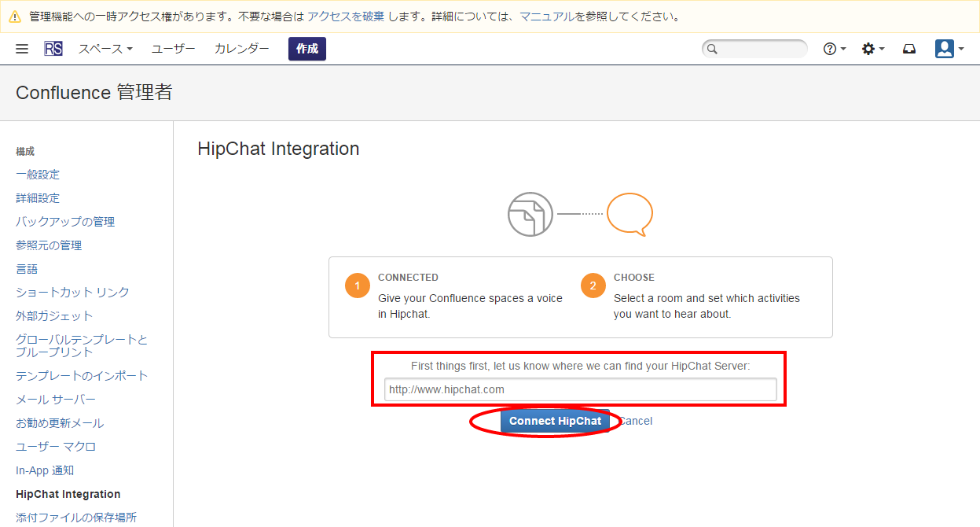Image resolution: width=980 pixels, height=527 pixels.
Task: Click the 構成 sidebar section heading
Action: (x=25, y=151)
